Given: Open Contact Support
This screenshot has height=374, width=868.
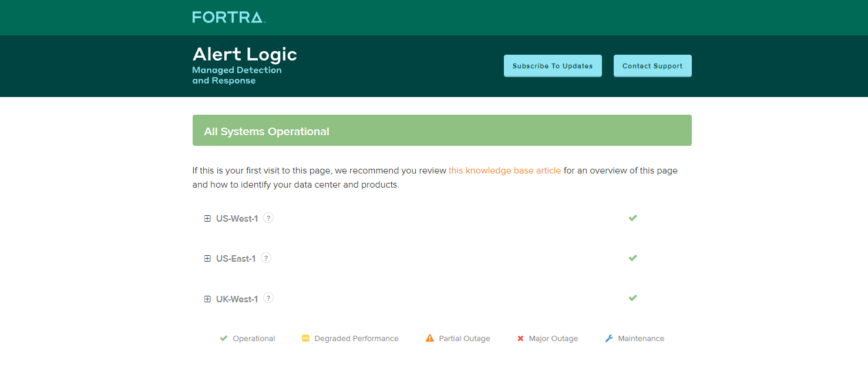Looking at the screenshot, I should pos(652,66).
